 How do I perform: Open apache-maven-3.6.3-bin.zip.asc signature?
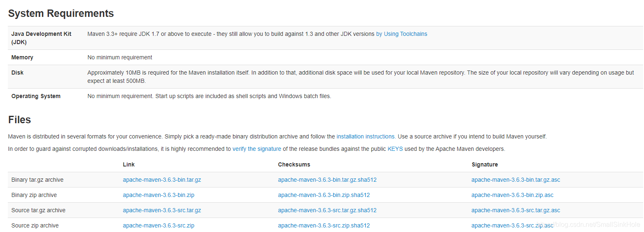coord(512,195)
